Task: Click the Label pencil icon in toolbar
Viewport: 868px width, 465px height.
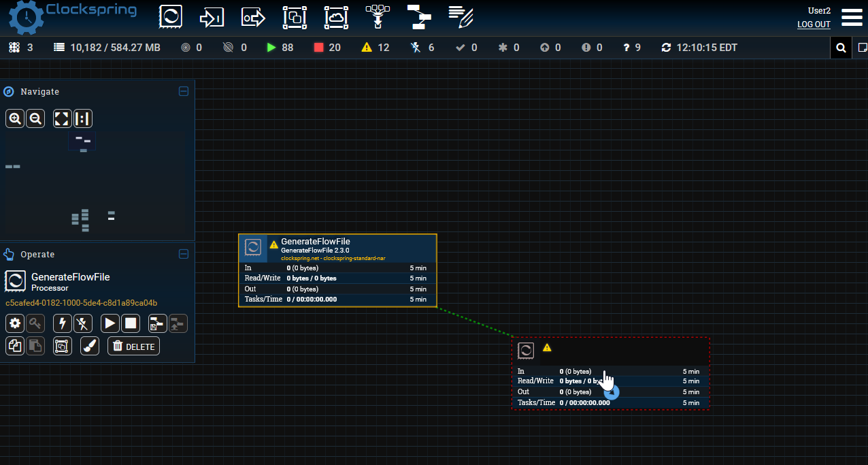Action: tap(461, 17)
